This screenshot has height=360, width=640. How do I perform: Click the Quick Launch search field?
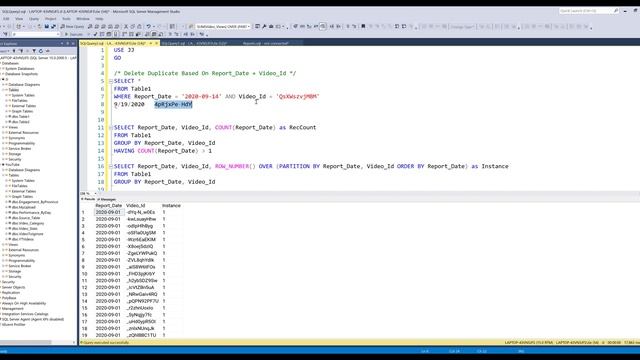589,11
